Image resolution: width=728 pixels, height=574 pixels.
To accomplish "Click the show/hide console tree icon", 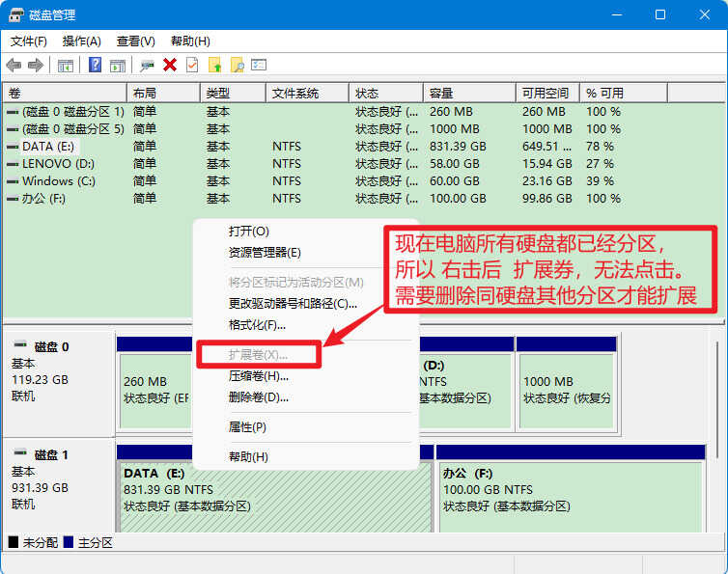I will tap(66, 66).
